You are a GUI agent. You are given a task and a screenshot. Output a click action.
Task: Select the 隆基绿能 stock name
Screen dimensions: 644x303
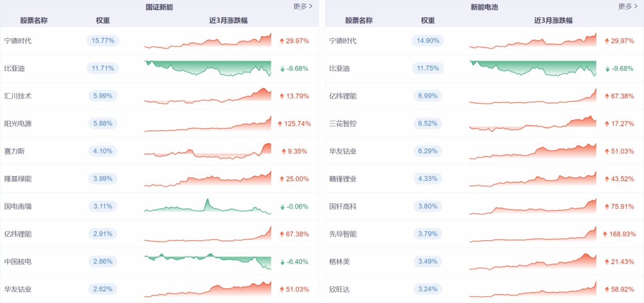point(18,179)
